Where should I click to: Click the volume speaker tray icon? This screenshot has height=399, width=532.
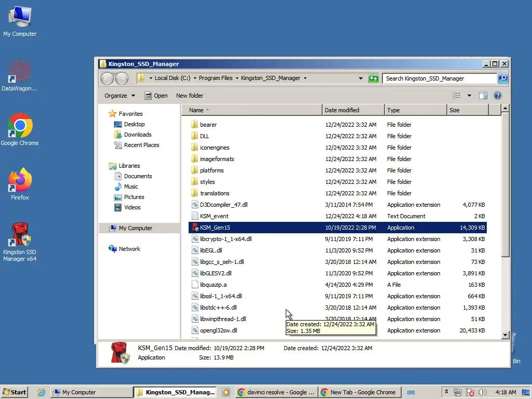click(x=482, y=393)
